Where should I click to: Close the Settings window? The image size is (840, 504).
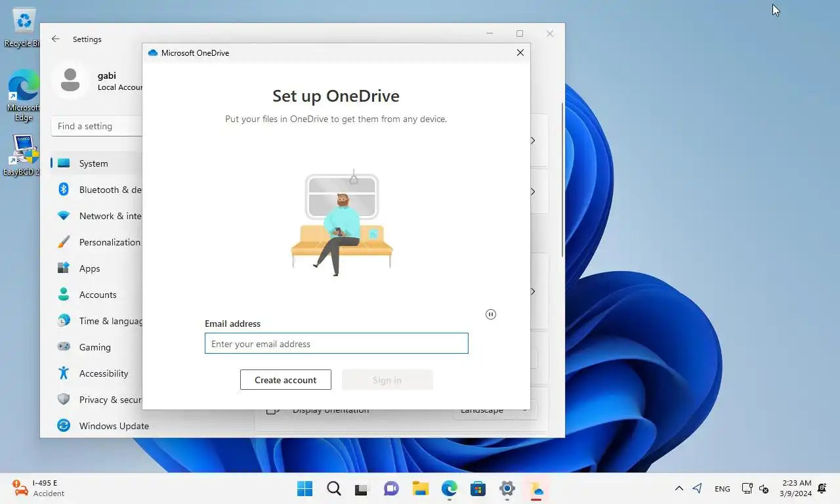[550, 33]
